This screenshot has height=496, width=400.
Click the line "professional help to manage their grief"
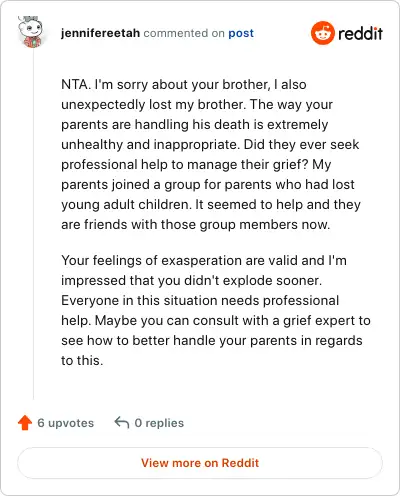tap(196, 165)
